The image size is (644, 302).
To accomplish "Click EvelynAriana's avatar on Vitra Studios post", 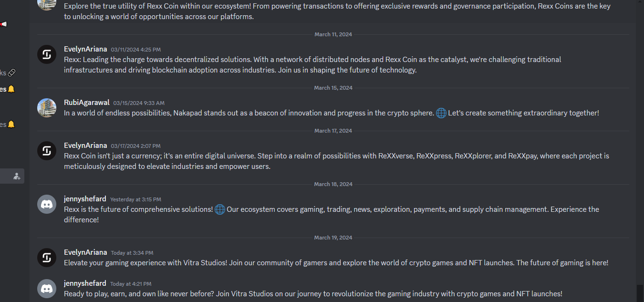I will click(x=47, y=258).
